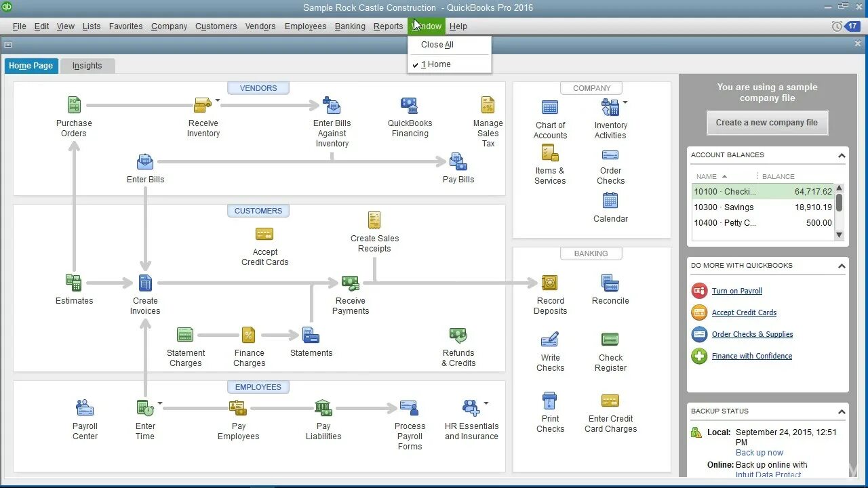Click the Pay Liabilities icon
This screenshot has width=868, height=488.
(x=323, y=408)
